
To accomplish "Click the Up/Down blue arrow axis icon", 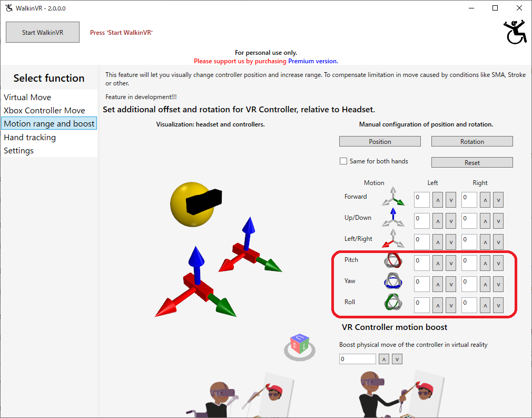I will click(393, 218).
